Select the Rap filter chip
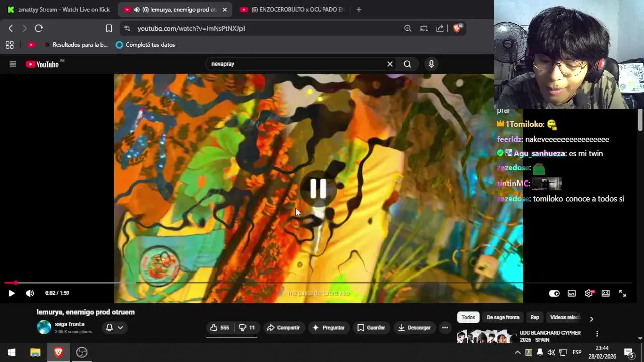 pyautogui.click(x=535, y=317)
